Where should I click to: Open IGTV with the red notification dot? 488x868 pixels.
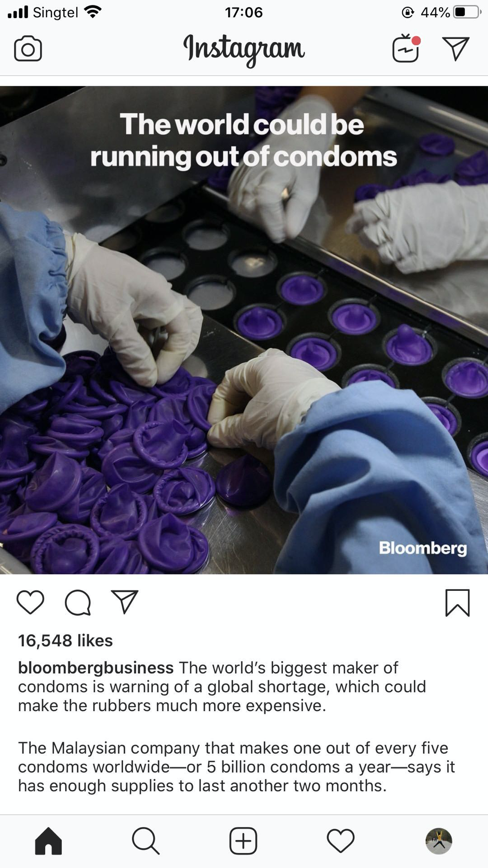(406, 48)
